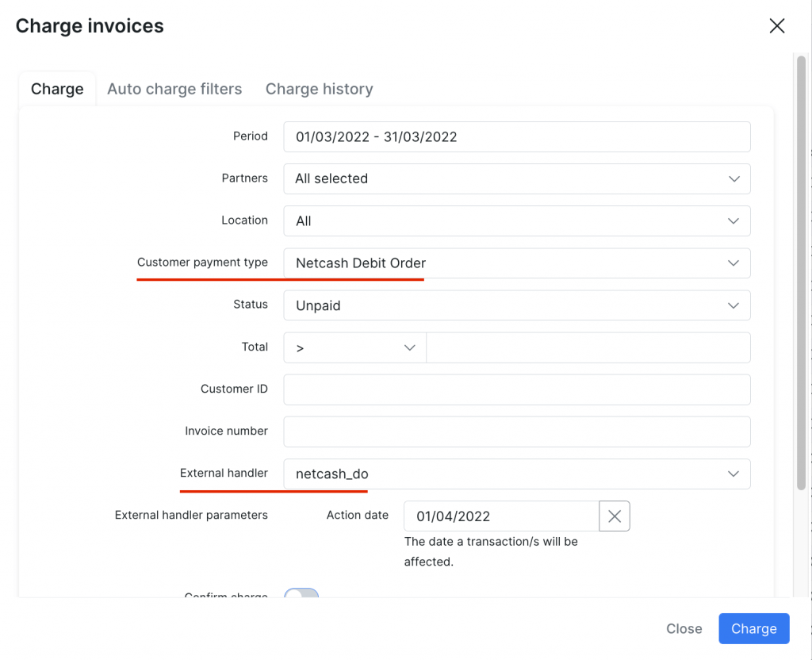Clear the Action date using the X button
Image resolution: width=812 pixels, height=660 pixels.
pos(614,516)
